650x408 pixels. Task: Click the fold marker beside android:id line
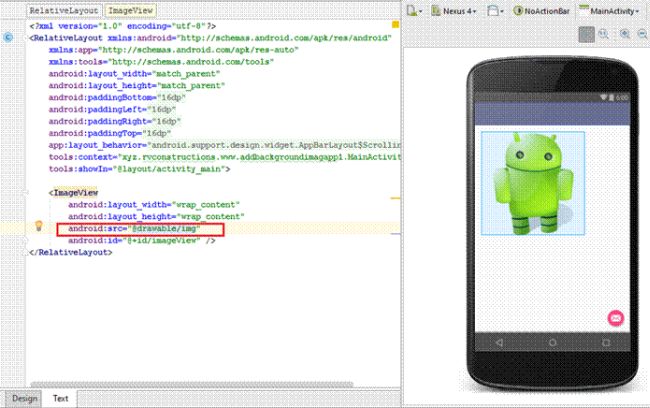(x=26, y=240)
